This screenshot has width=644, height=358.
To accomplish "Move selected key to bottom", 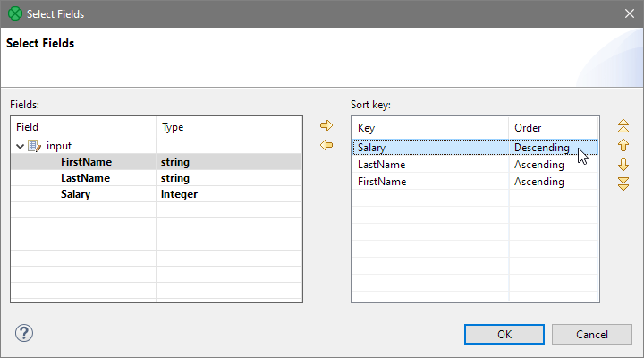I will click(623, 183).
